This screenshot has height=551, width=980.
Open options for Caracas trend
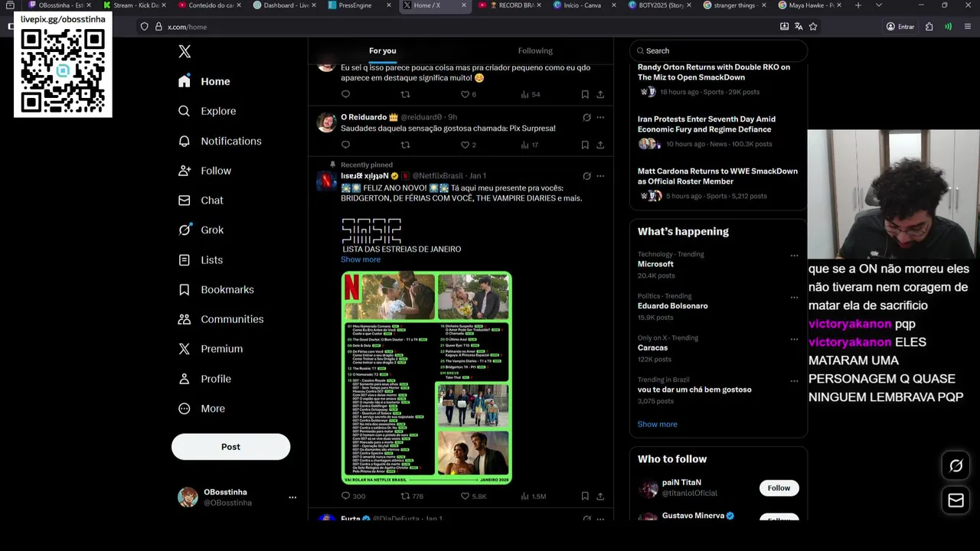point(794,339)
